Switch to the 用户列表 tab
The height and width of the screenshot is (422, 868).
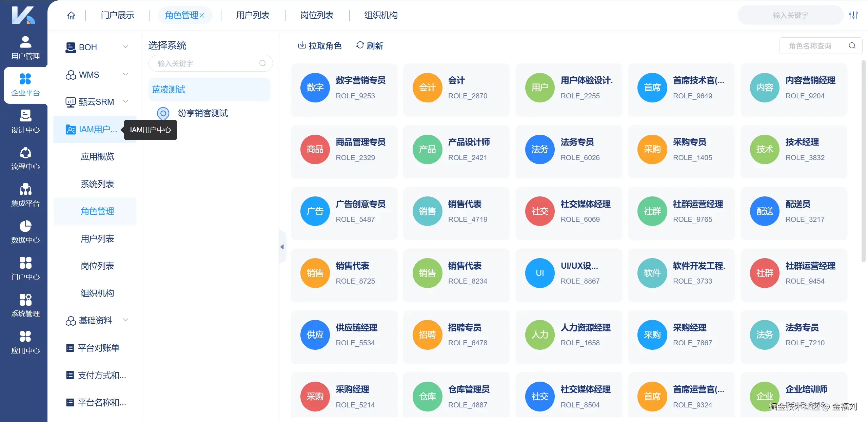coord(252,15)
